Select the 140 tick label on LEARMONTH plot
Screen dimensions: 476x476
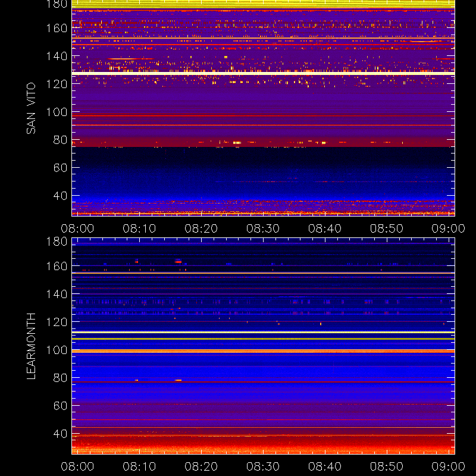(57, 294)
